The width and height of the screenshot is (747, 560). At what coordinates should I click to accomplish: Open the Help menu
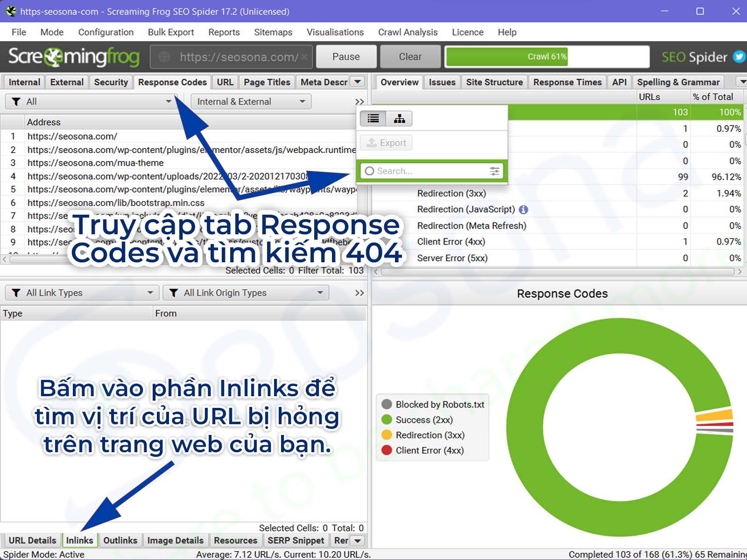coord(507,32)
